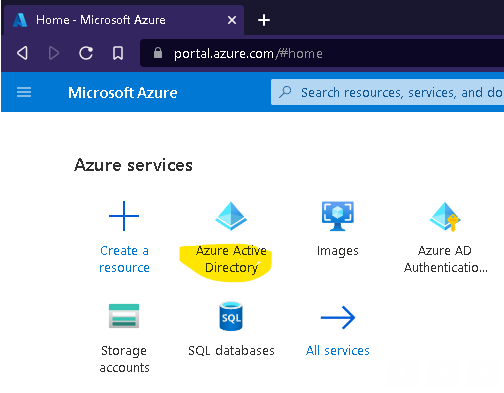The image size is (504, 393).
Task: Click the Create a resource plus icon
Action: tap(124, 216)
